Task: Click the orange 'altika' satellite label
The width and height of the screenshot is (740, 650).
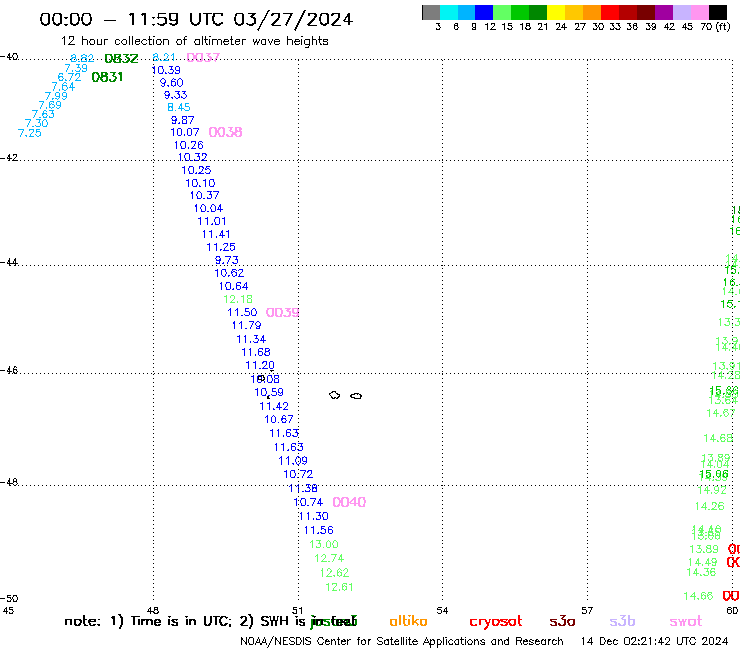Action: pos(408,621)
